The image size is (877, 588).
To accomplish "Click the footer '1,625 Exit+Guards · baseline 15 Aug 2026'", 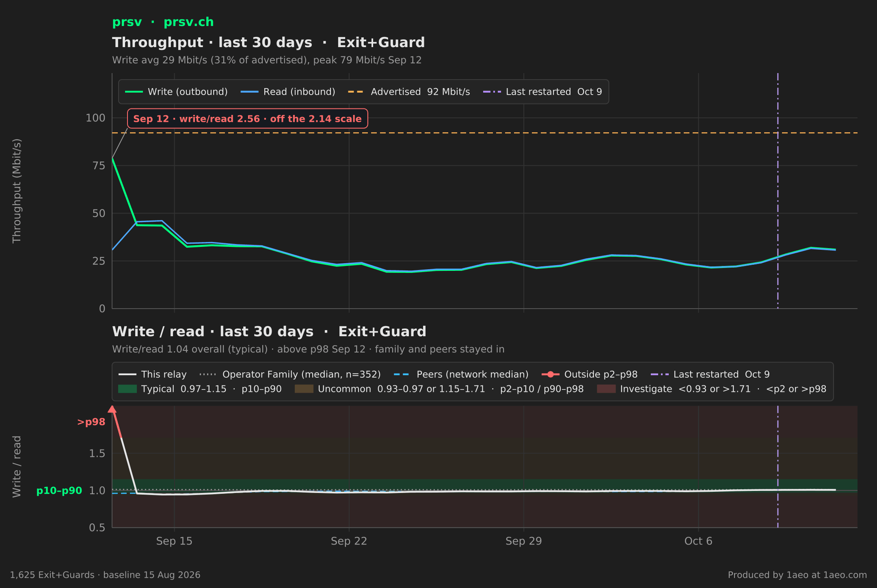I will click(x=105, y=575).
